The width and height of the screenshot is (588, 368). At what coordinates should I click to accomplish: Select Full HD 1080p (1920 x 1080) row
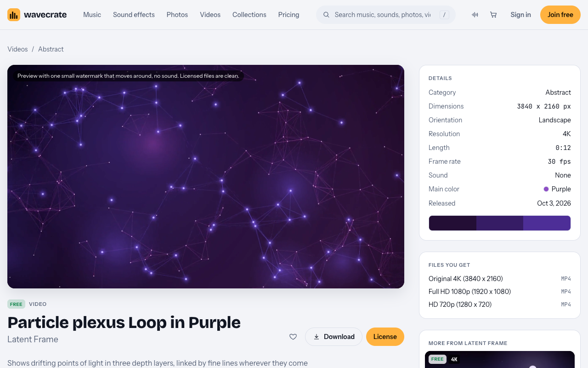click(x=500, y=292)
